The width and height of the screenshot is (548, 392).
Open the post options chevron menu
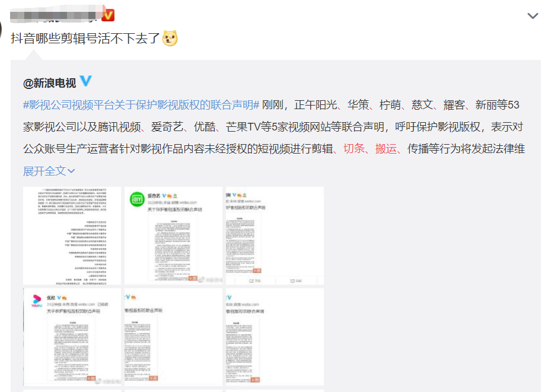point(532,16)
